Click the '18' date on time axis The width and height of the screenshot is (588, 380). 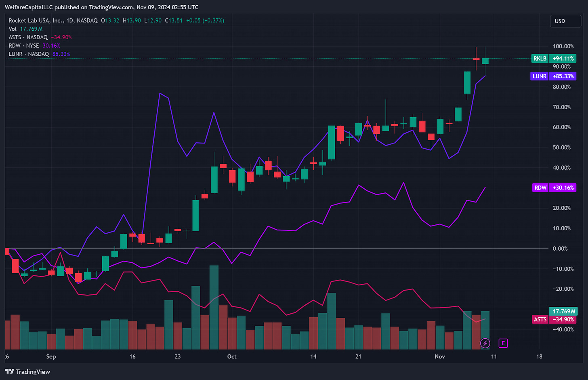coord(539,356)
